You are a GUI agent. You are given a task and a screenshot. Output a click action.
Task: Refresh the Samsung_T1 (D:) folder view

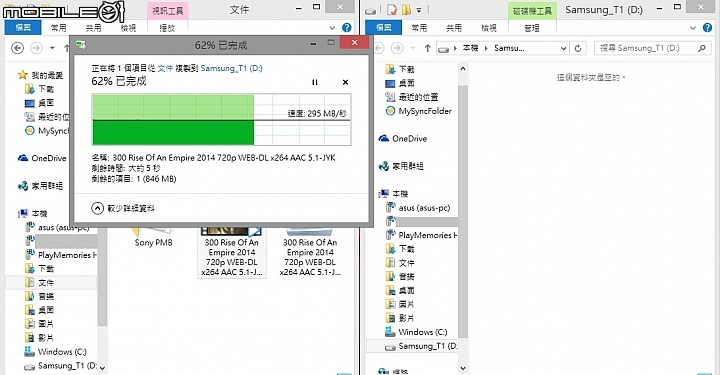578,48
